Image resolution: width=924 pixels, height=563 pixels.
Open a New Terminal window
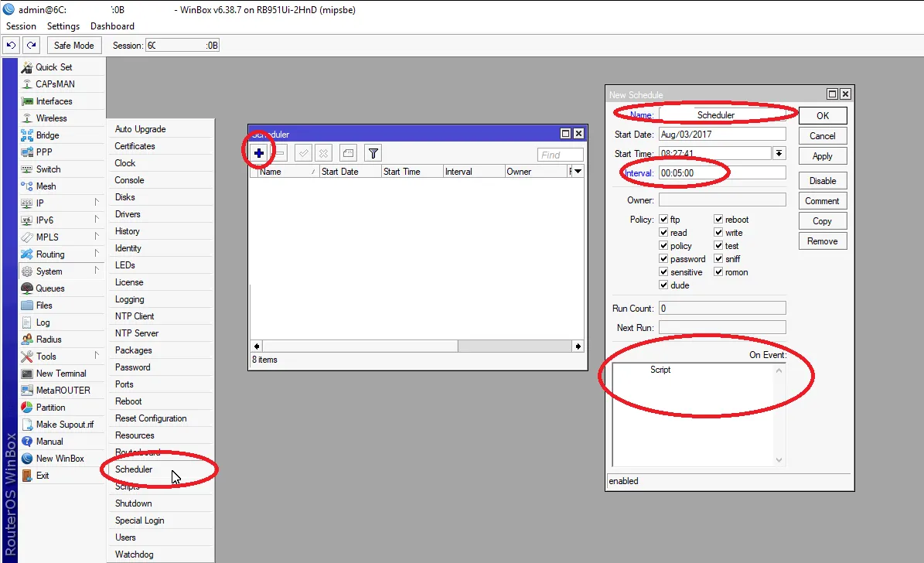(x=59, y=373)
